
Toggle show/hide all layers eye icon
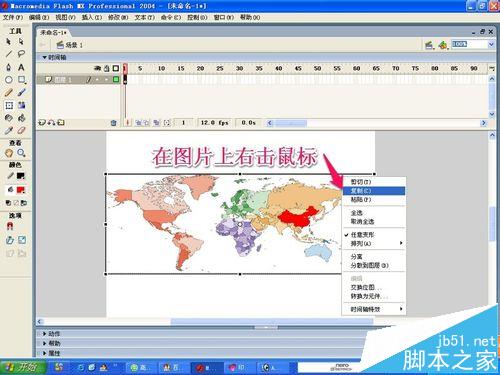pos(97,68)
